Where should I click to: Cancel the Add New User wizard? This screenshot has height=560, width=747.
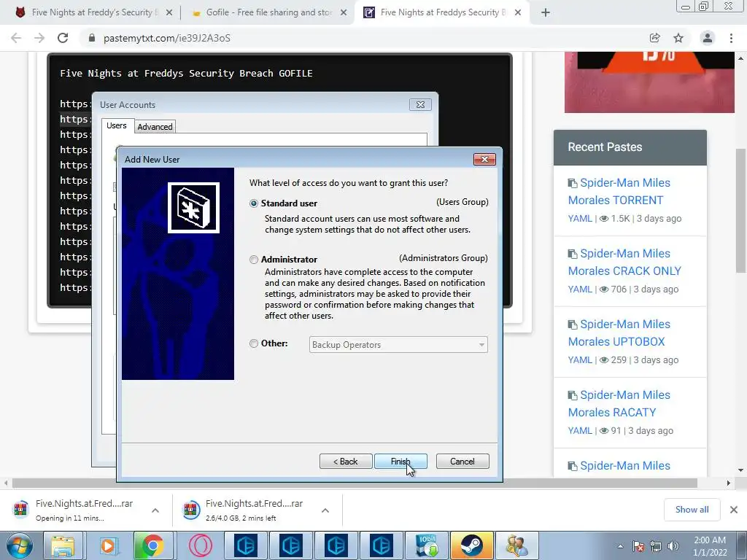click(462, 462)
